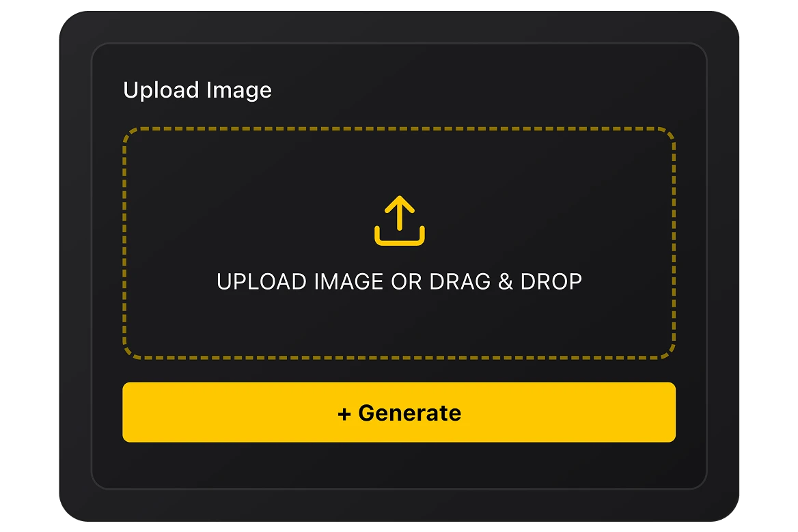Choose the image upload dropzone
Screen dimensions: 798x532
click(399, 243)
